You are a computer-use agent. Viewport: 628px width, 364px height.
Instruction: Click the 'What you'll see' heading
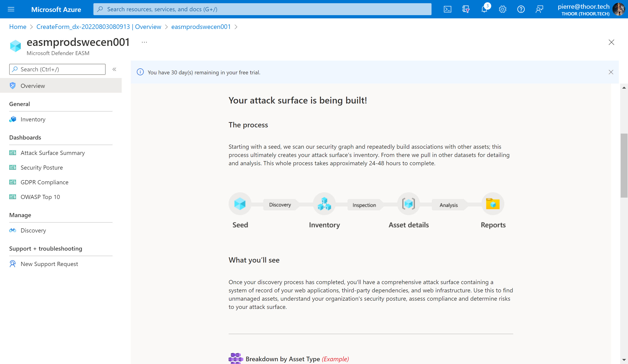coord(254,260)
